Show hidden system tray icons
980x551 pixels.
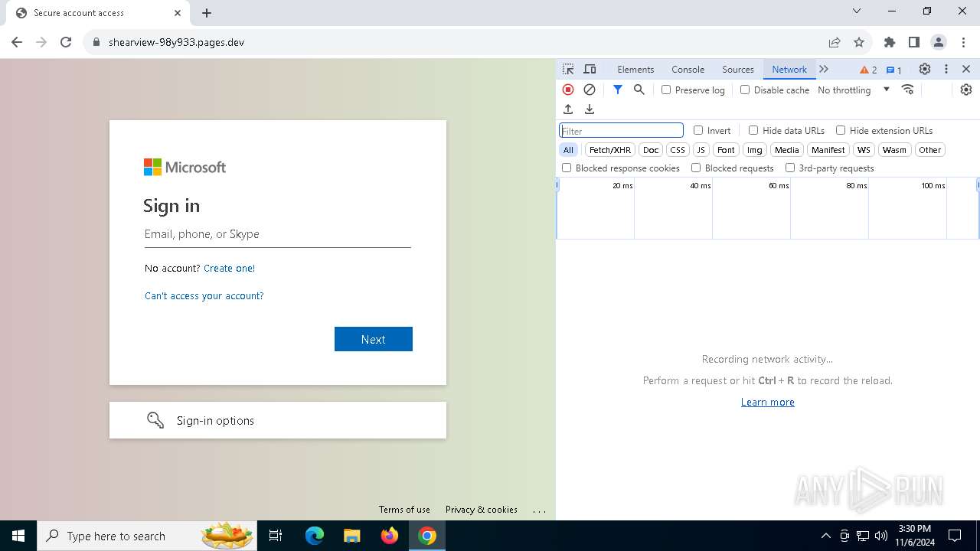pos(825,536)
